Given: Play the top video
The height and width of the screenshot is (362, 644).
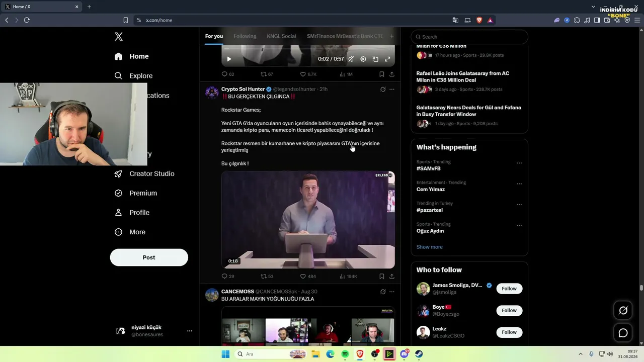Looking at the screenshot, I should click(x=229, y=59).
